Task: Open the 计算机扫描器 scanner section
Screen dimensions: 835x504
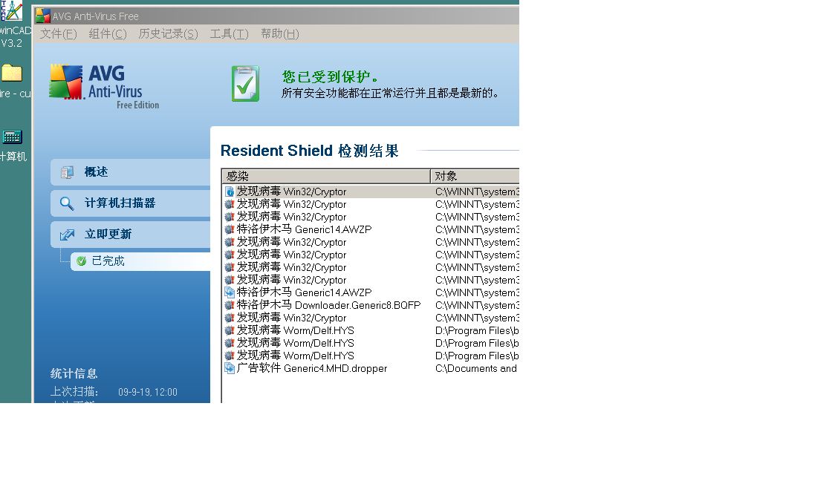Action: 131,203
